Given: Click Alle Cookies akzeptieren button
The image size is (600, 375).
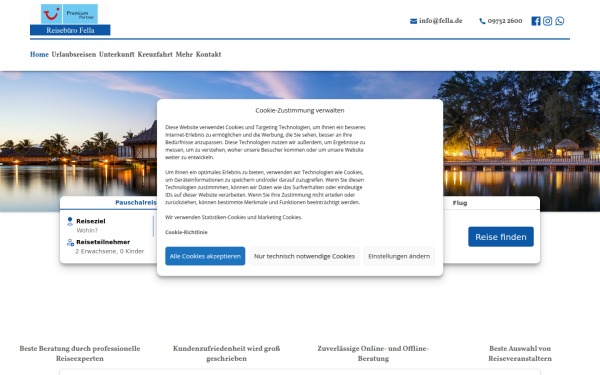Looking at the screenshot, I should point(205,256).
